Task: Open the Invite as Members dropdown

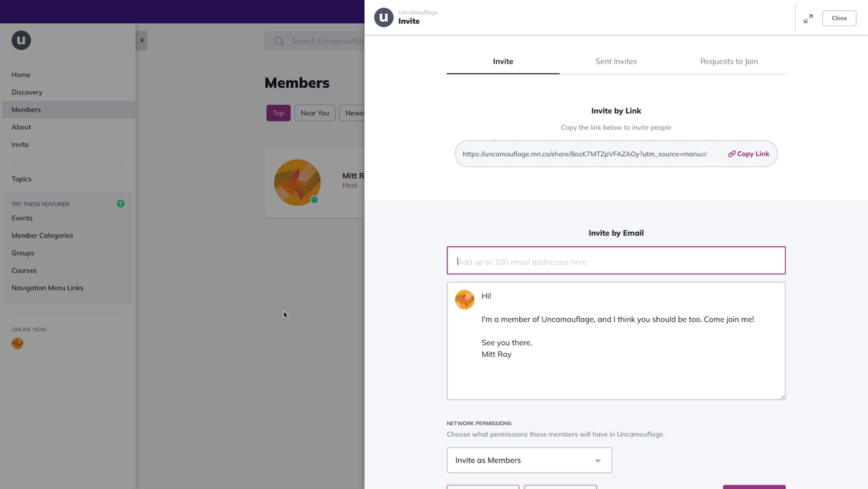Action: 529,460
